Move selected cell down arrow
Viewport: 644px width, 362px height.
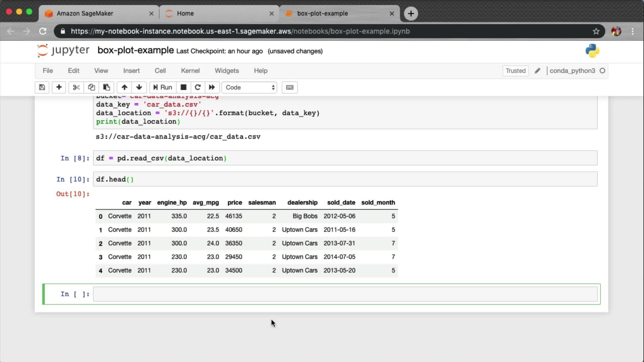[139, 87]
